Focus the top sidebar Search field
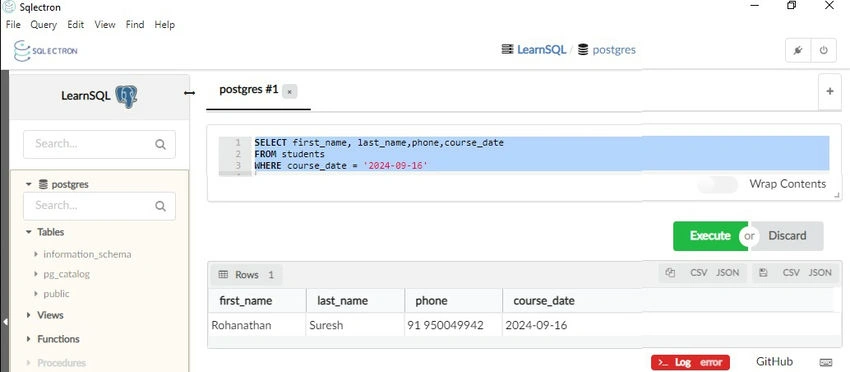 99,144
